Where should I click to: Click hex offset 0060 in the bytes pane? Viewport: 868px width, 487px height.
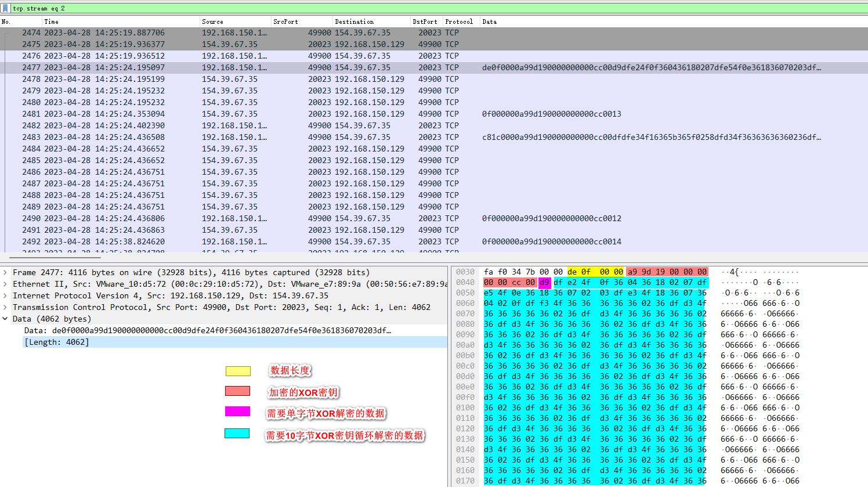tap(465, 303)
